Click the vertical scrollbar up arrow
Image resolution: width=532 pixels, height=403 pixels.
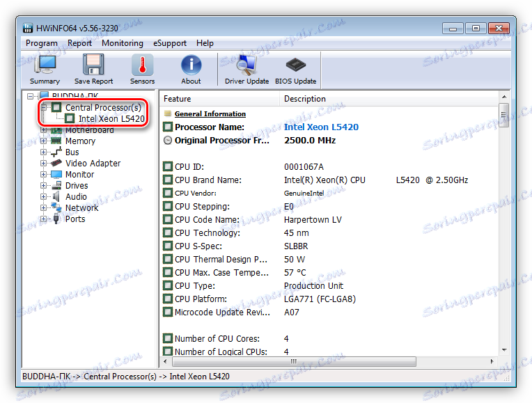504,97
